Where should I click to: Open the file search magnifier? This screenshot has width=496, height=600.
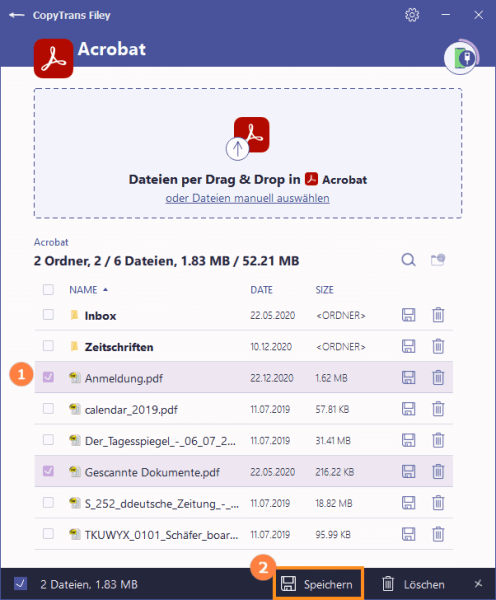click(x=408, y=260)
